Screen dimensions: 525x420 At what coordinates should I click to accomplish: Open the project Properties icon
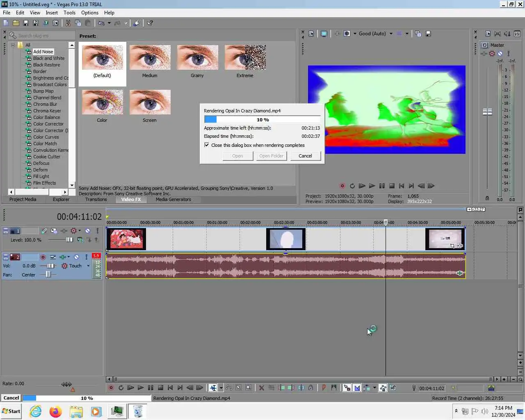click(55, 23)
